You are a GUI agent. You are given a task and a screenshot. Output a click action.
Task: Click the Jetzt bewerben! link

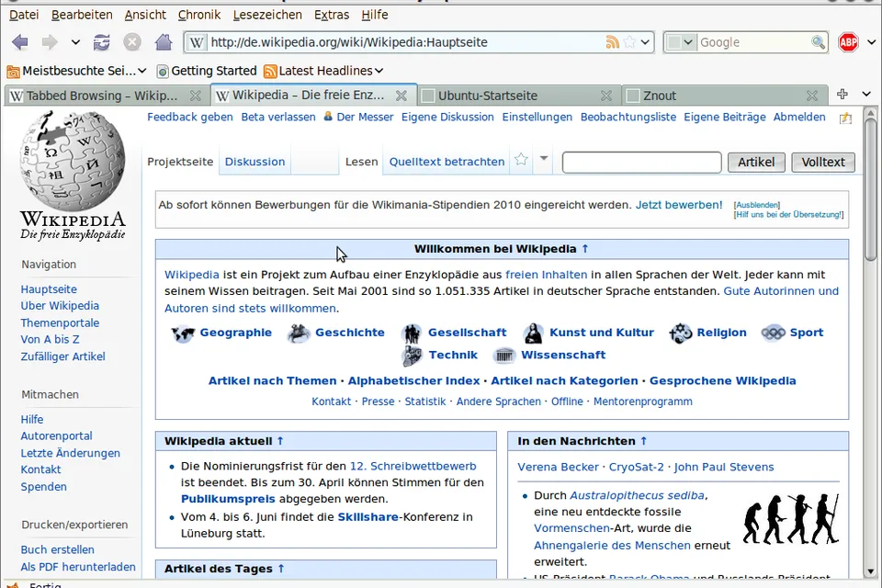click(x=679, y=205)
